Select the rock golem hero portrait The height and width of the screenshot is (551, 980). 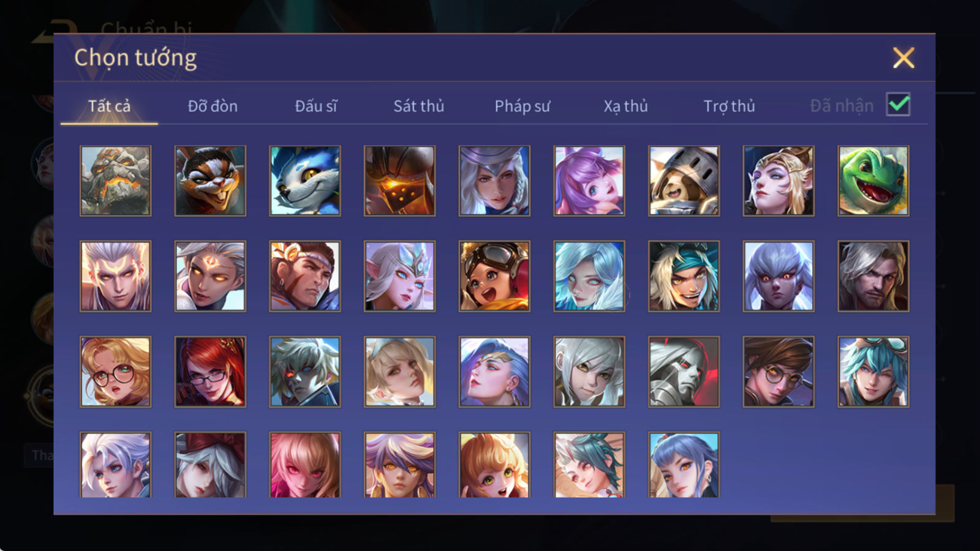pos(115,181)
